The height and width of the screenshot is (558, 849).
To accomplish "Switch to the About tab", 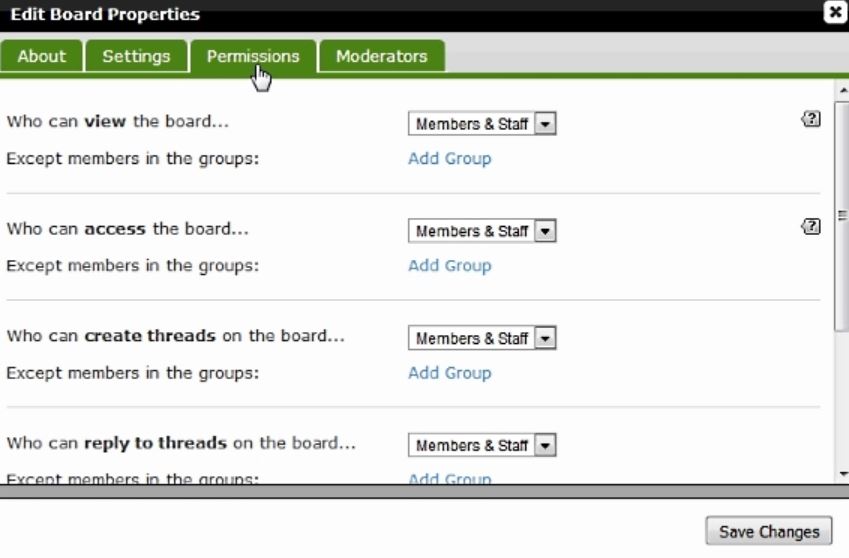I will click(x=41, y=56).
